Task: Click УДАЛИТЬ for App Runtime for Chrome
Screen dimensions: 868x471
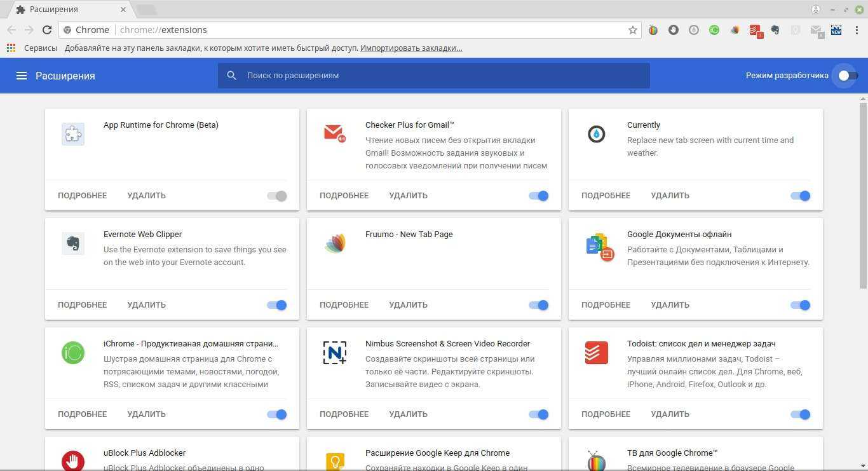Action: pos(146,195)
